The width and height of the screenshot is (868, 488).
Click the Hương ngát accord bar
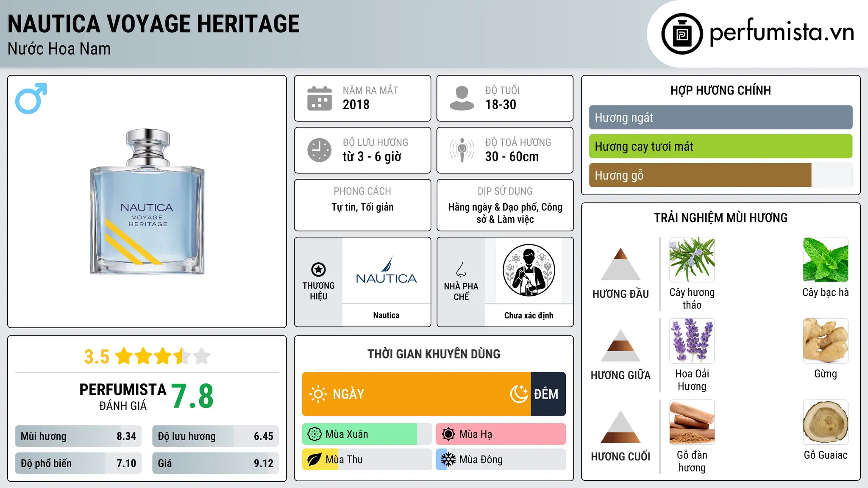tap(721, 117)
